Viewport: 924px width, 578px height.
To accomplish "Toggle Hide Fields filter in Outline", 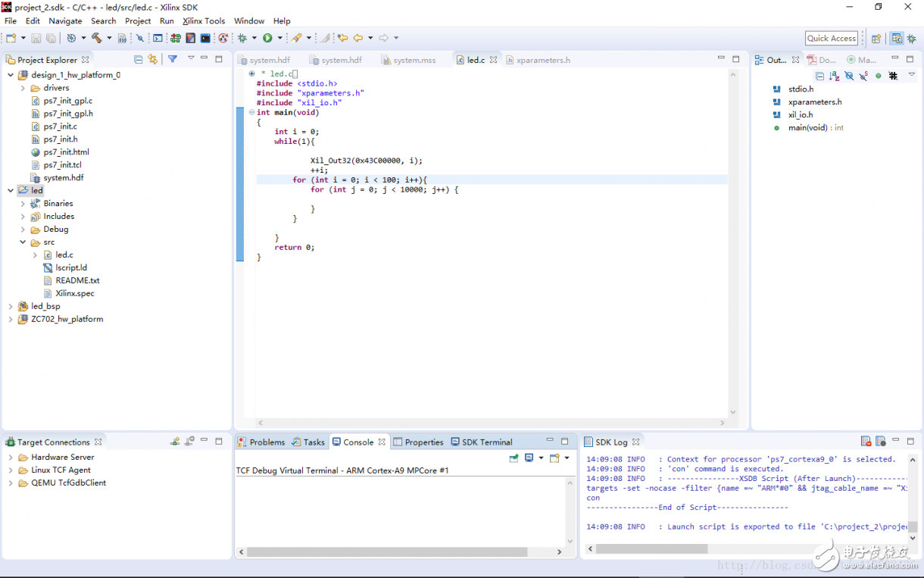I will click(x=849, y=76).
